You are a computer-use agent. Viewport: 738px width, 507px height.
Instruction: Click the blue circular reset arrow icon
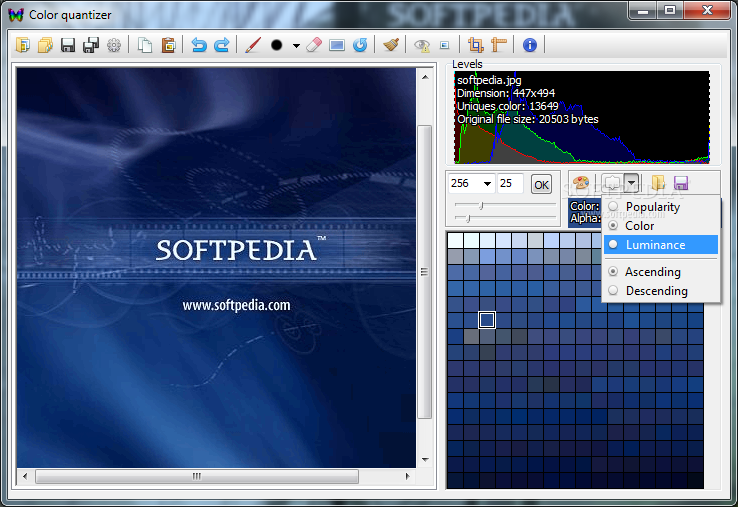360,45
